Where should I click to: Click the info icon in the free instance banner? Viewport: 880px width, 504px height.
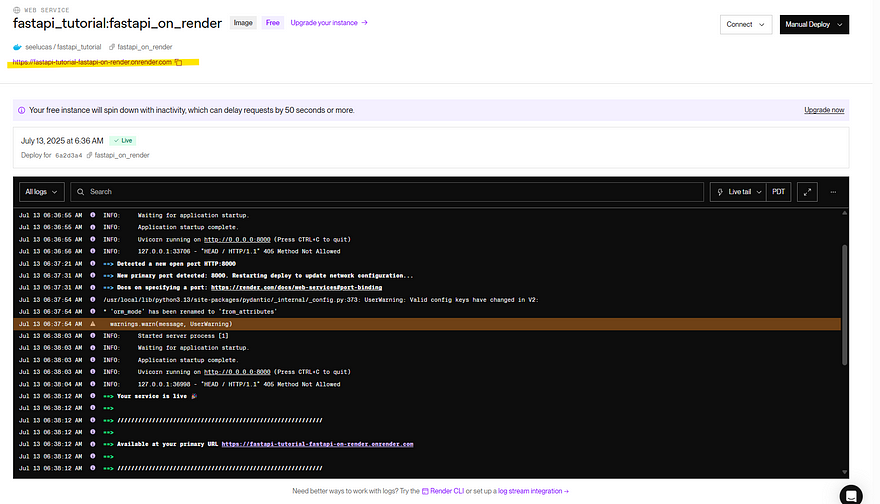click(21, 111)
